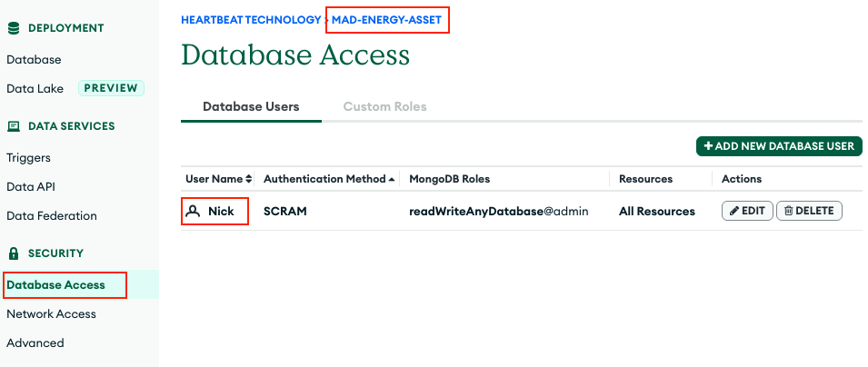Open Heartbeat Technology breadcrumb link
Viewport: 868px width, 367px height.
coord(251,19)
